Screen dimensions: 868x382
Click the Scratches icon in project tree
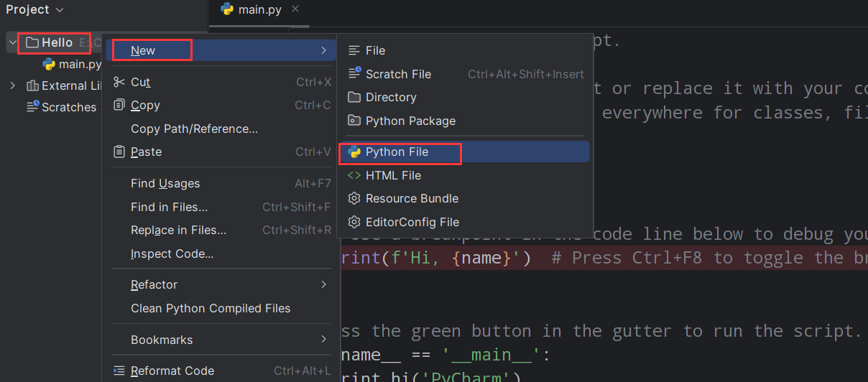pos(32,107)
